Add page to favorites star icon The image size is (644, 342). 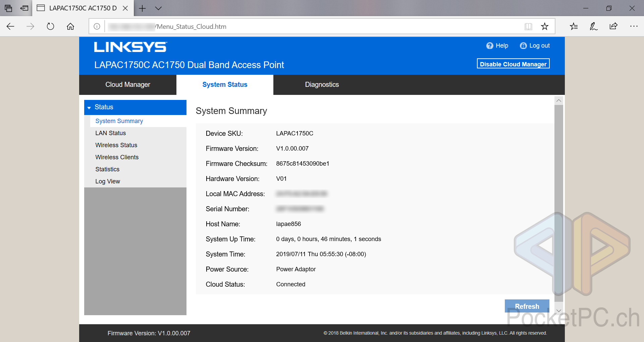point(545,26)
